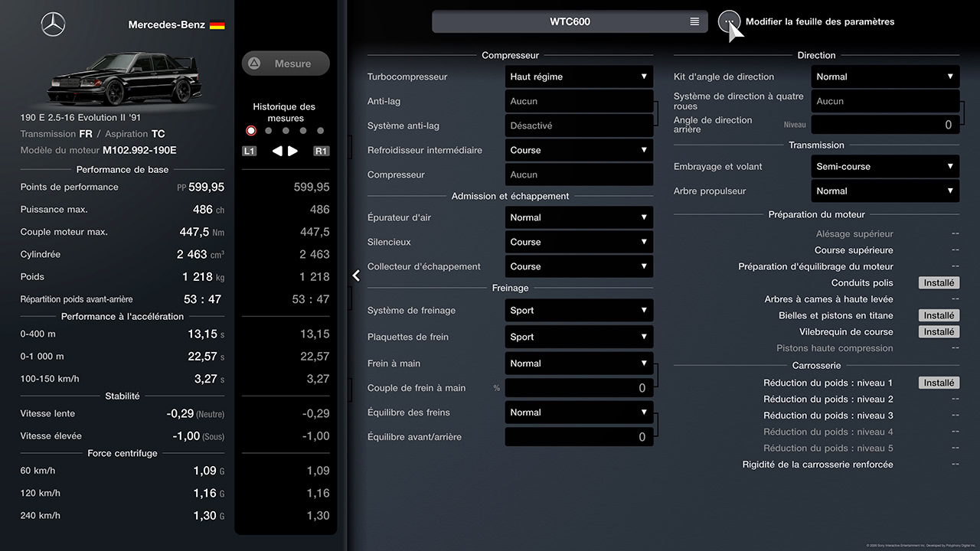Click the 0-400 m time 13,15 s

point(206,334)
